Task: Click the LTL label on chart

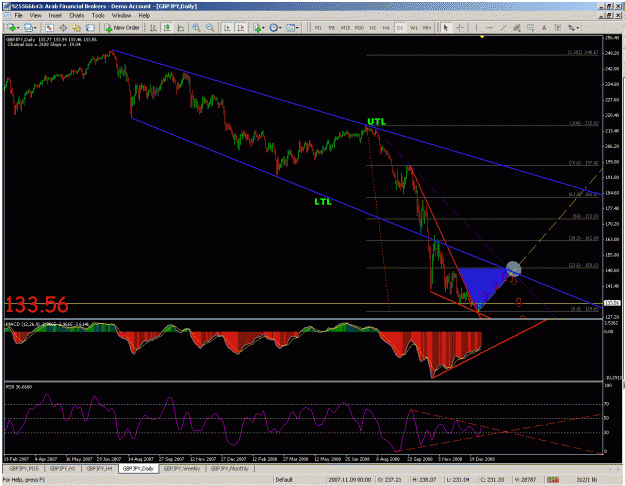Action: 323,202
